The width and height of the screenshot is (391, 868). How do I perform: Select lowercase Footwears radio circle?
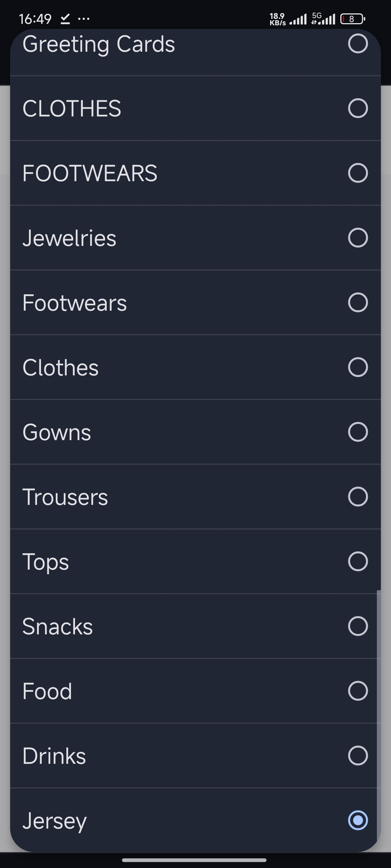click(x=358, y=302)
